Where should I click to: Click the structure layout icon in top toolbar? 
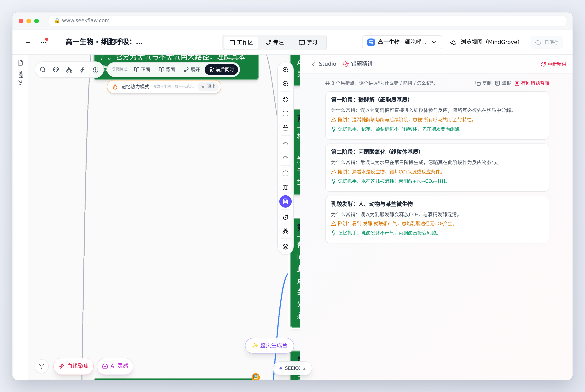[69, 69]
